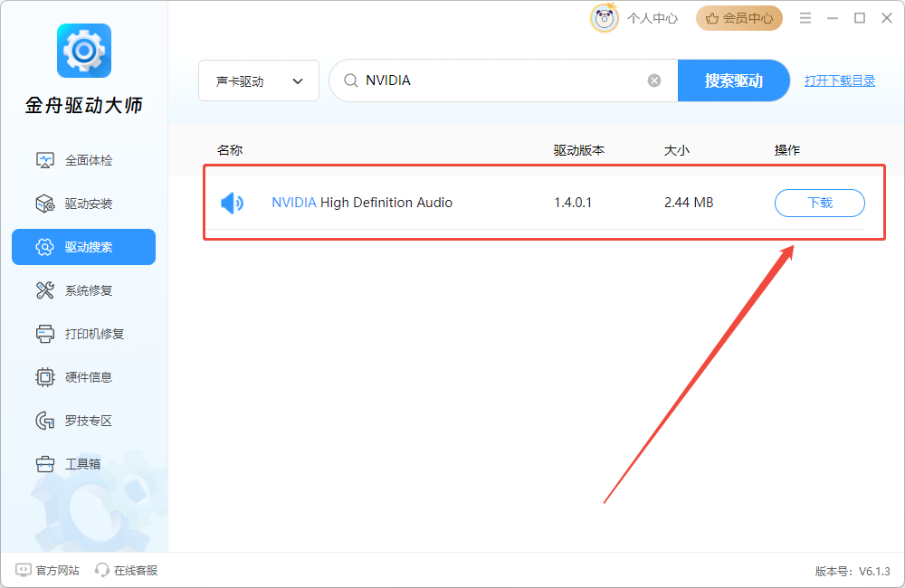Click the 名称 column header
Viewport: 905px width, 588px height.
[230, 150]
